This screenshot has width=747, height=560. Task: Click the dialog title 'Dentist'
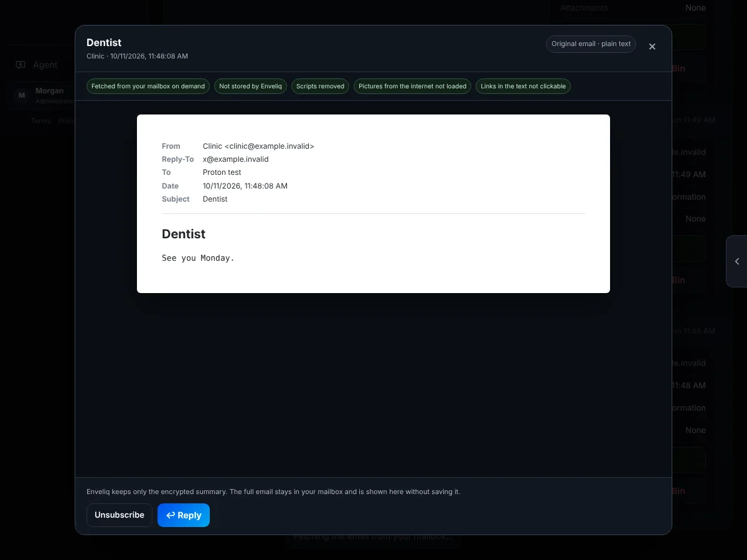[104, 42]
